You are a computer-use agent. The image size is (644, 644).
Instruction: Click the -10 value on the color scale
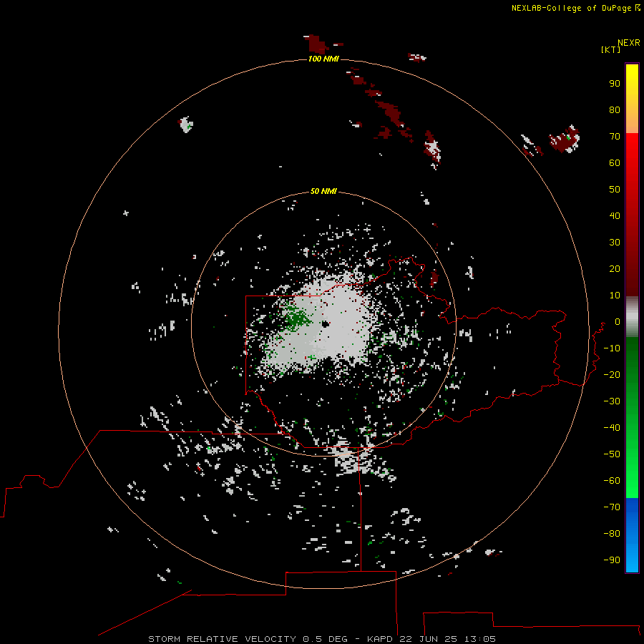point(612,348)
